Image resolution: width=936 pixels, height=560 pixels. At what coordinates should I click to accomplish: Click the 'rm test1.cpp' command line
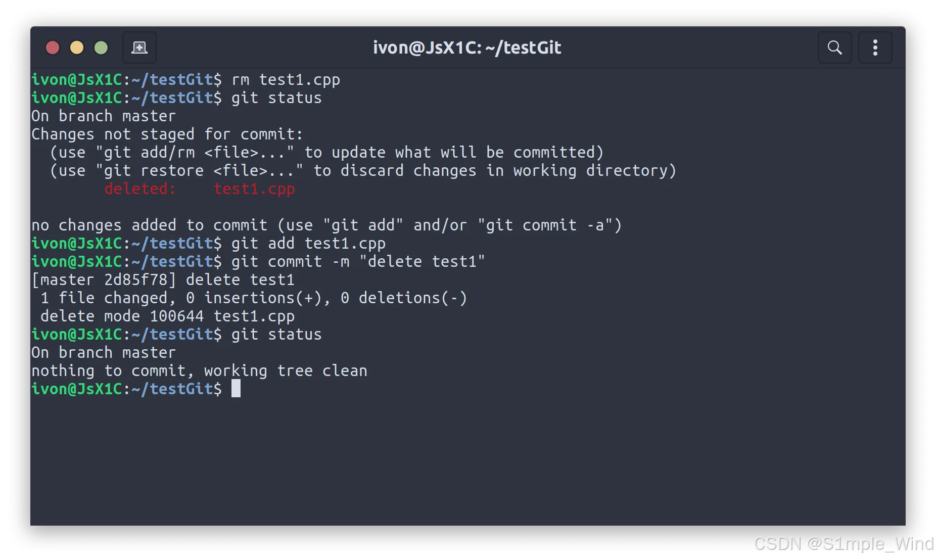pos(286,80)
